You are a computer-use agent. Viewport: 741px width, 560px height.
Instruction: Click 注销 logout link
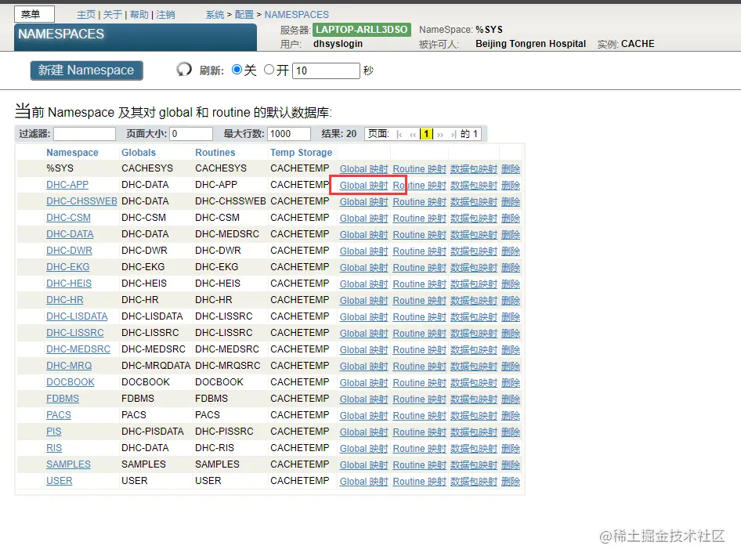click(x=165, y=15)
